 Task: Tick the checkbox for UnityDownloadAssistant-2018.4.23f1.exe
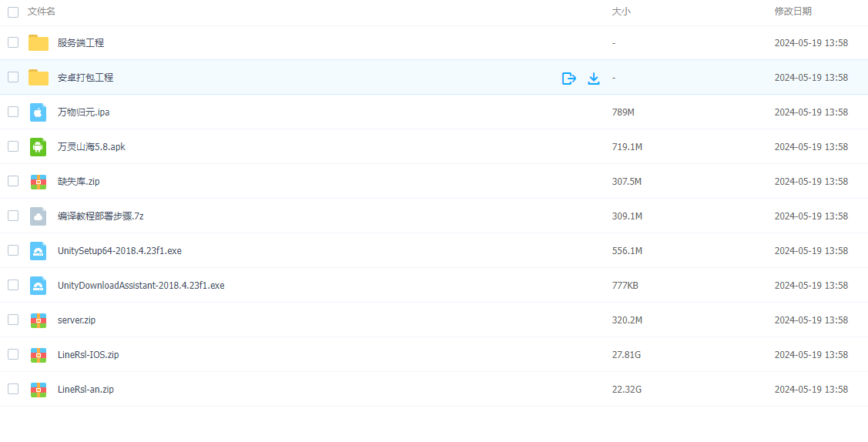pos(13,285)
